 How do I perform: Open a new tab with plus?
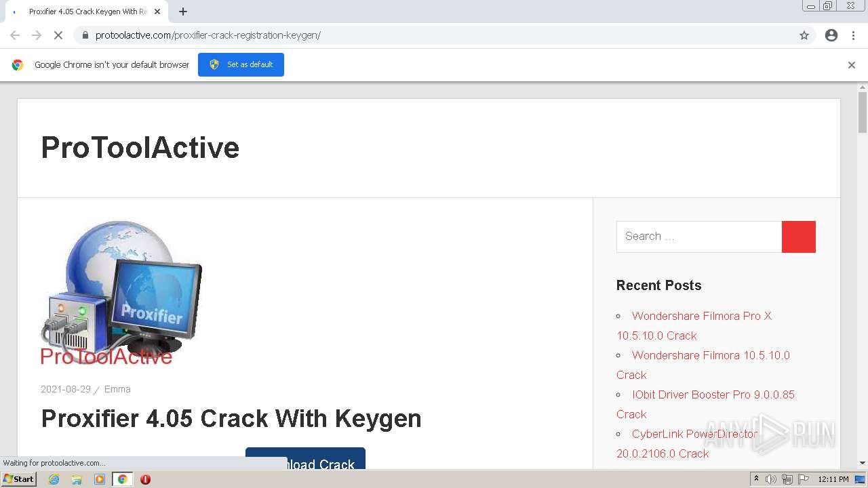pos(183,12)
